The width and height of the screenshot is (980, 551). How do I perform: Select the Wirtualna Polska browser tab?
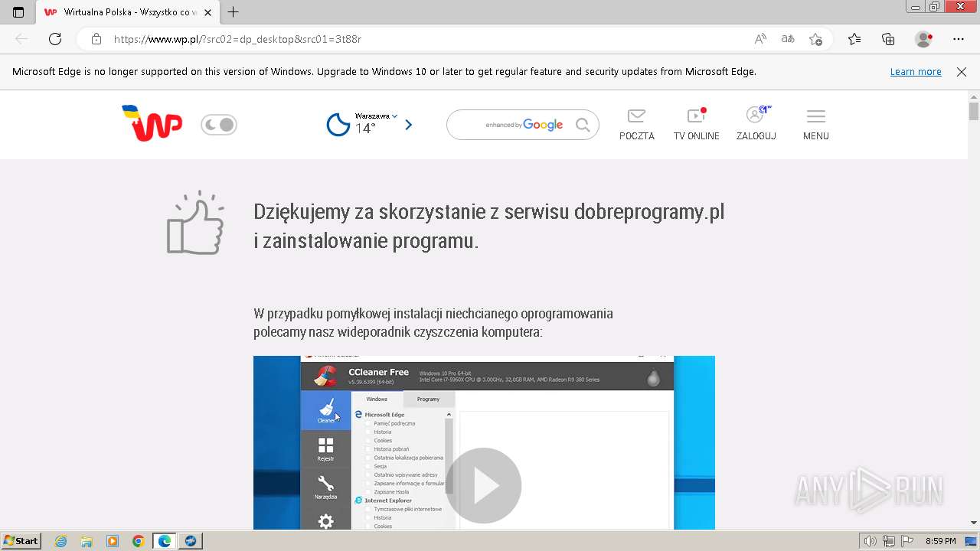126,12
